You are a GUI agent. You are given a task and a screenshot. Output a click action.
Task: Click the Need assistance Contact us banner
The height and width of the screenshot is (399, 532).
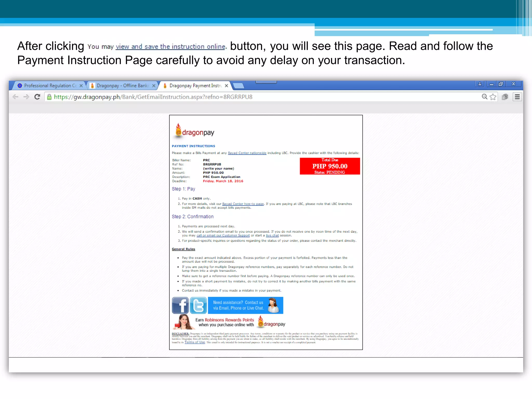245,305
